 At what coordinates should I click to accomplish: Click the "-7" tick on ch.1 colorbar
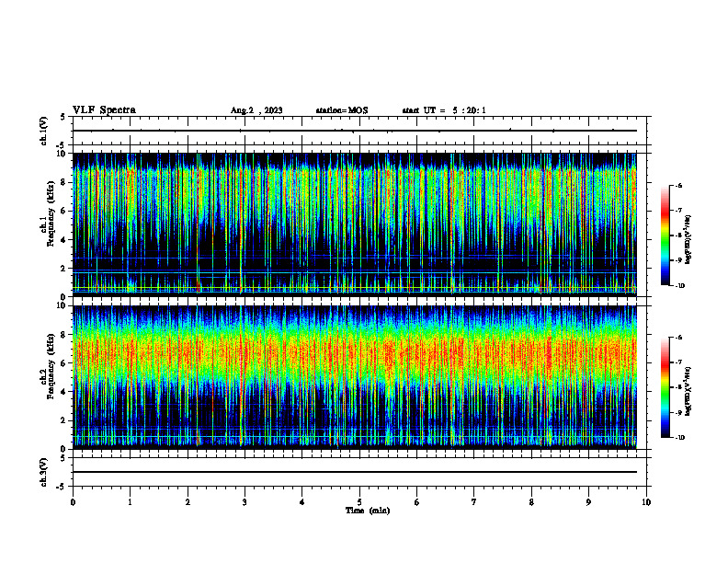[678, 211]
